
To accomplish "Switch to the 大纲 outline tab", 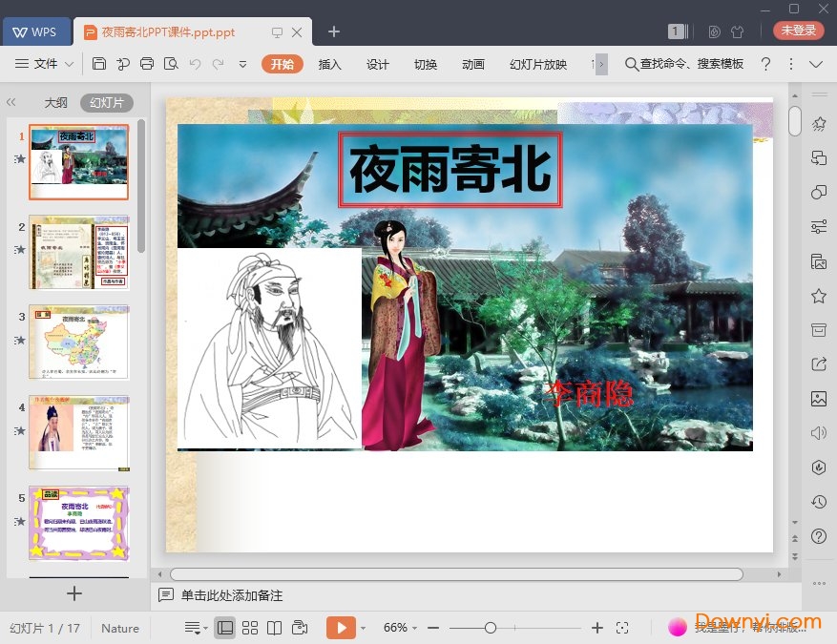I will 55,103.
